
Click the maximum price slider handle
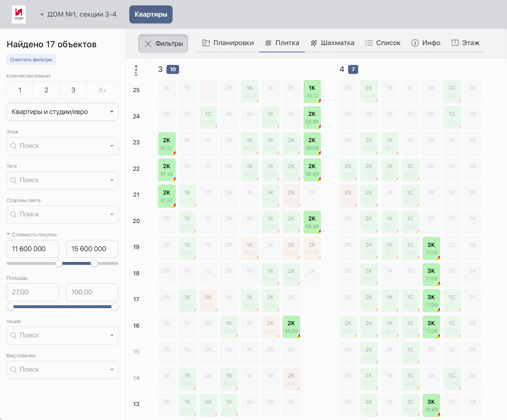point(94,263)
